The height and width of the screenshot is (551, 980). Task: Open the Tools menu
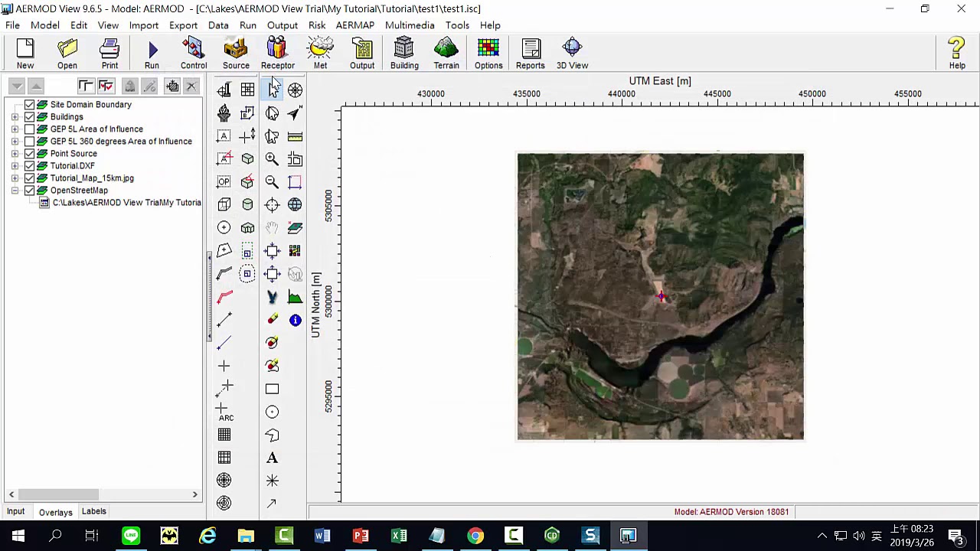tap(457, 25)
